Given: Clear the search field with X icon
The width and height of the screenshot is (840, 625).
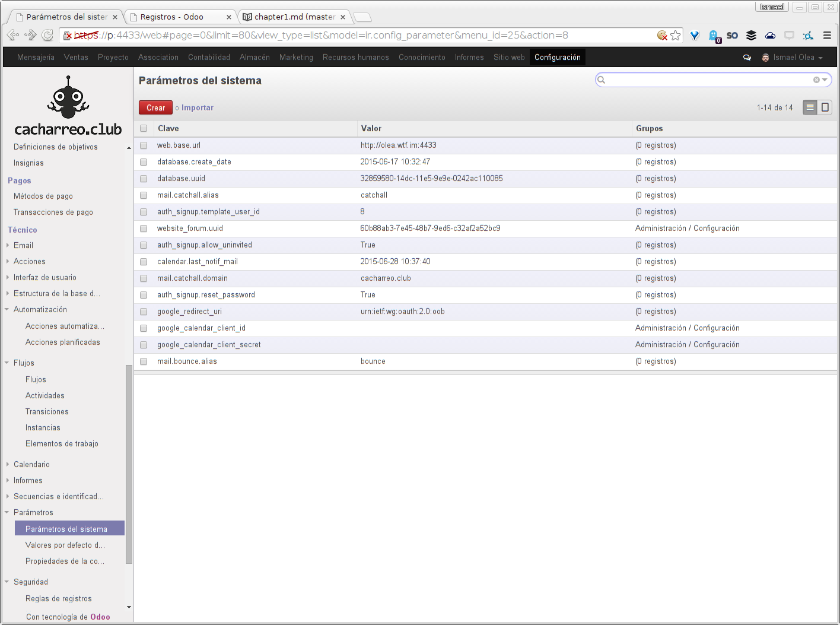Looking at the screenshot, I should (816, 80).
